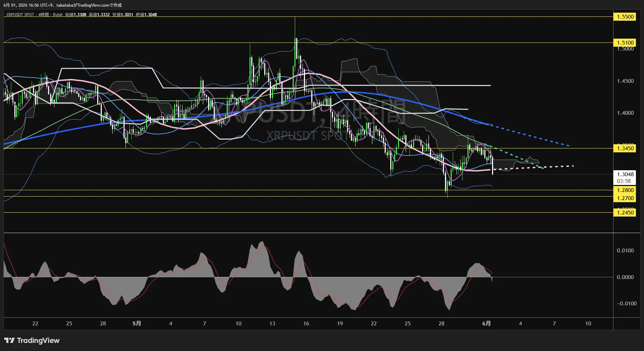Click the 1.3450 yellow price label
The height and width of the screenshot is (351, 644).
[624, 148]
